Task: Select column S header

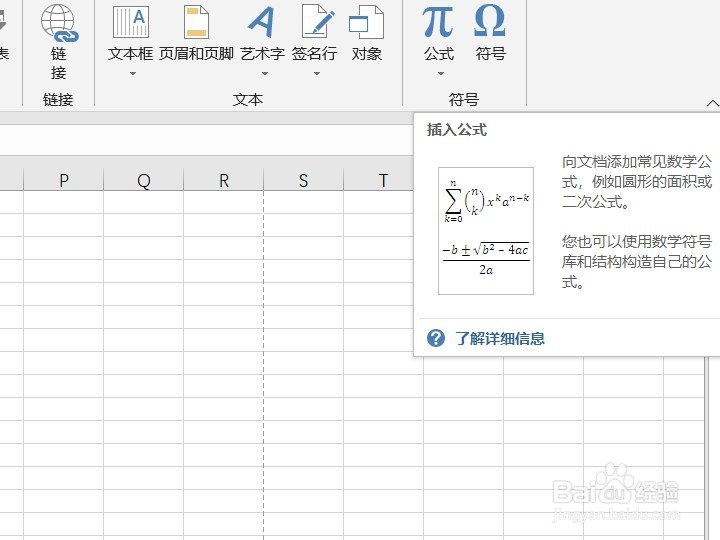Action: [x=304, y=180]
